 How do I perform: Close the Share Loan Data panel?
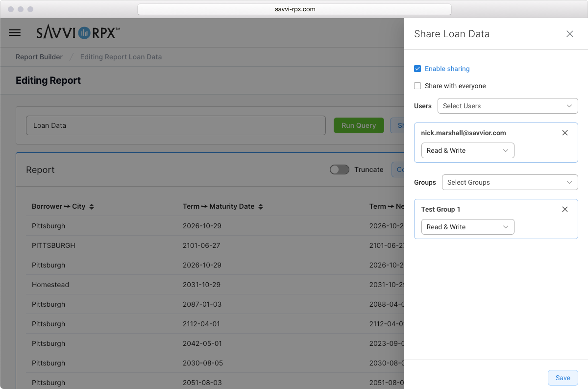coord(569,34)
